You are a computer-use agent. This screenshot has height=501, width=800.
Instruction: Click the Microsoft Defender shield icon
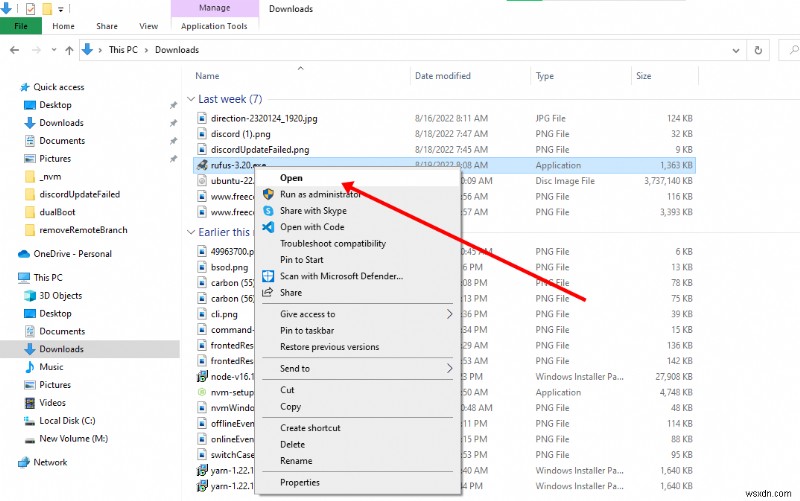coord(268,276)
